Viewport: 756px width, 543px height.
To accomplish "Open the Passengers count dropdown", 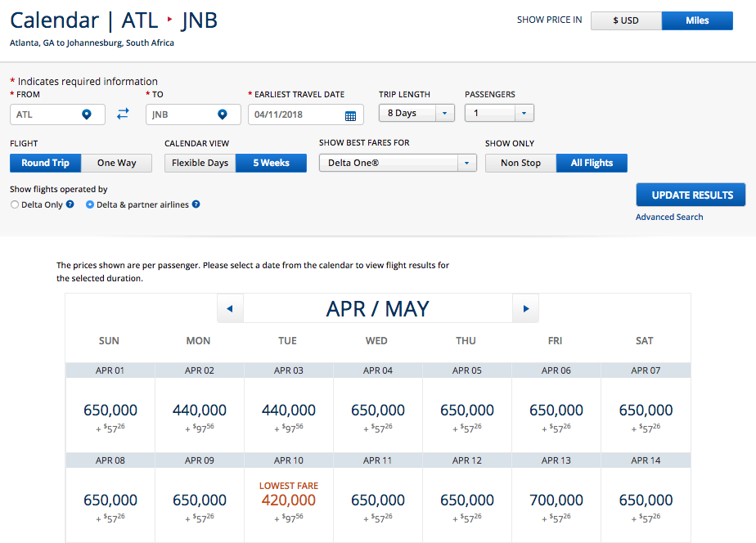I will [x=499, y=113].
